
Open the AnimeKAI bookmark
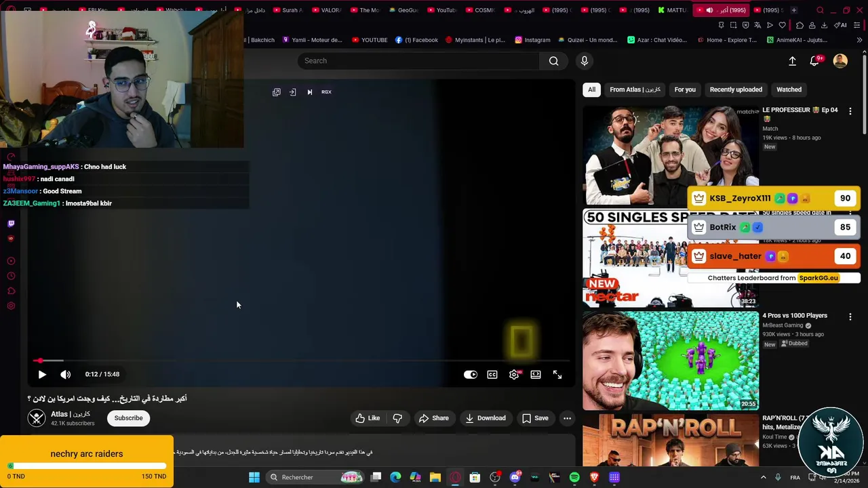coord(797,40)
